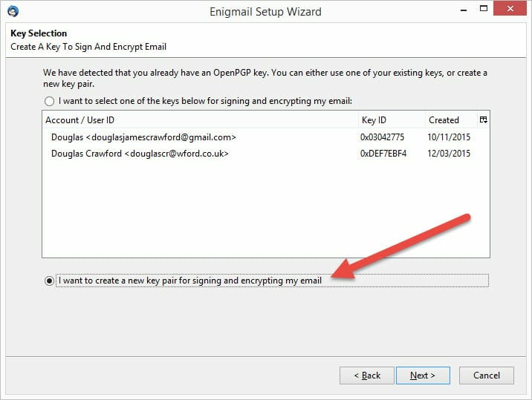532x400 pixels.
Task: Sort keys by the Key ID column header
Action: pyautogui.click(x=392, y=119)
